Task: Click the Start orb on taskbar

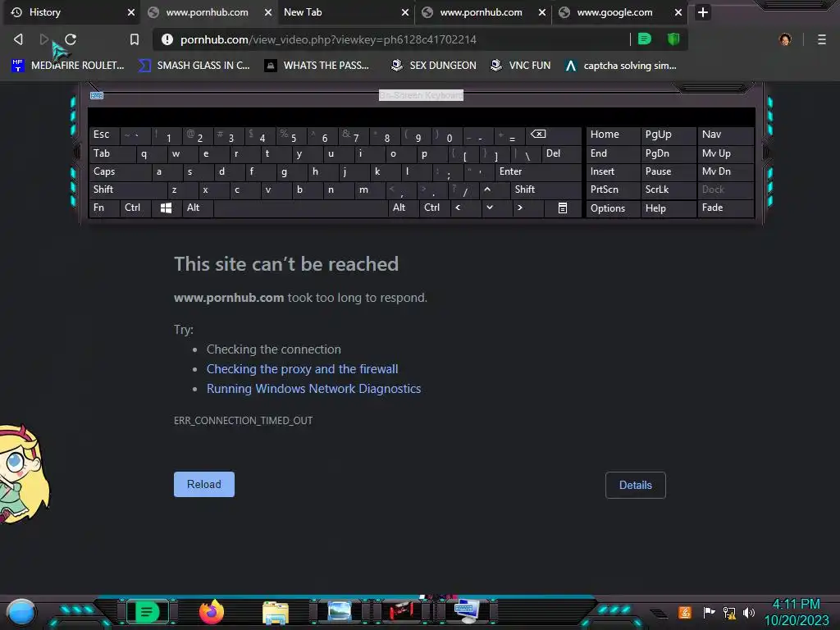Action: [x=21, y=613]
